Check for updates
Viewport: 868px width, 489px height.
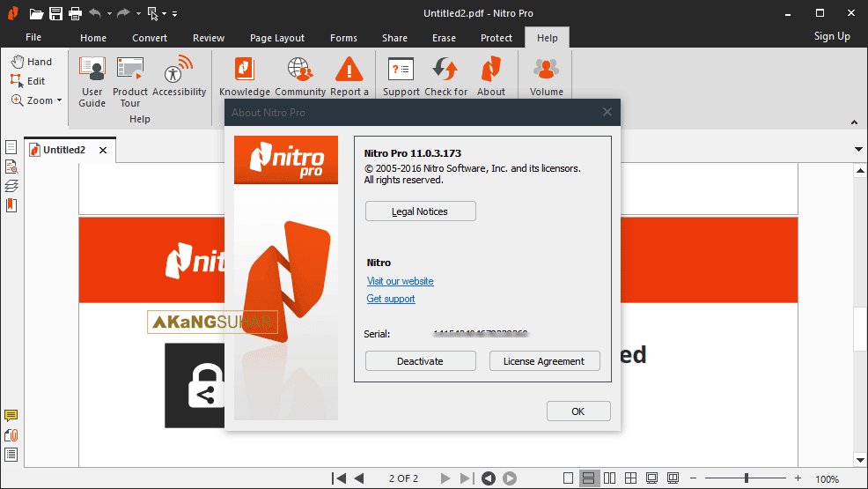point(445,77)
